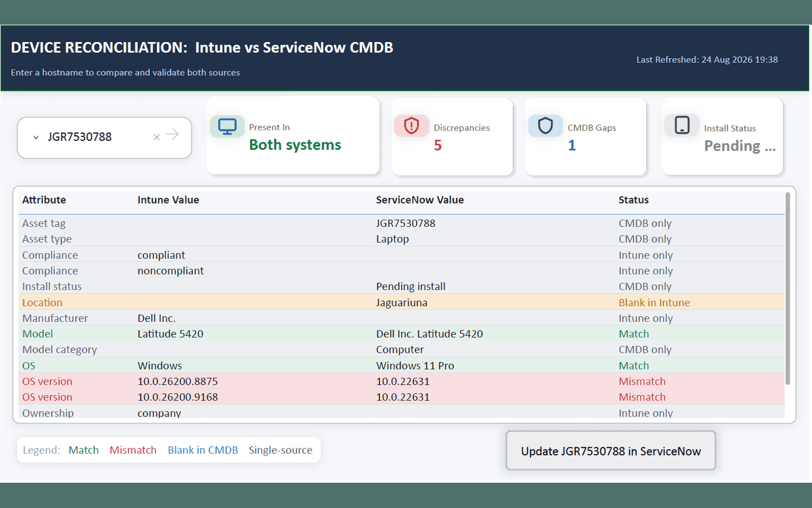Click the Status column header
This screenshot has height=508, width=812.
pyautogui.click(x=634, y=200)
